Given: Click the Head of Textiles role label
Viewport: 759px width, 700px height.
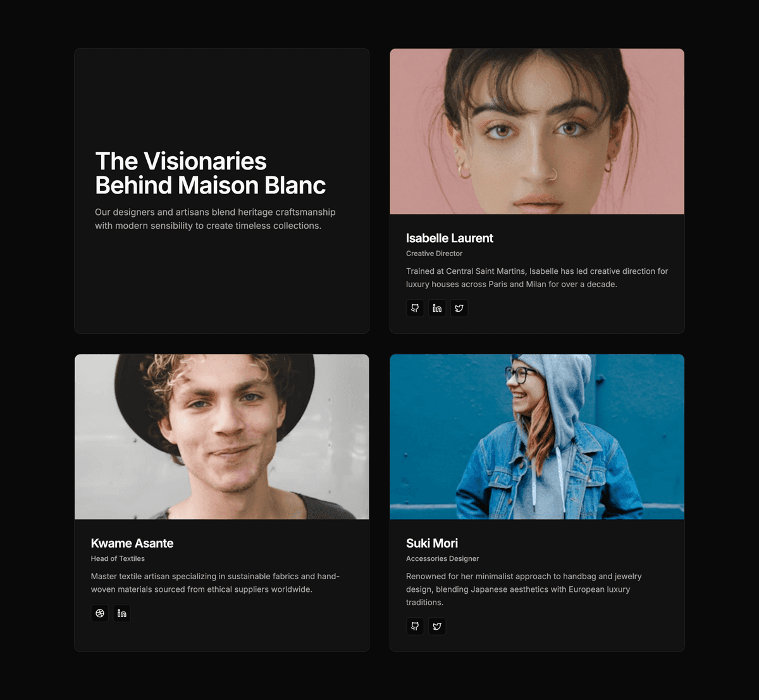Looking at the screenshot, I should coord(118,558).
